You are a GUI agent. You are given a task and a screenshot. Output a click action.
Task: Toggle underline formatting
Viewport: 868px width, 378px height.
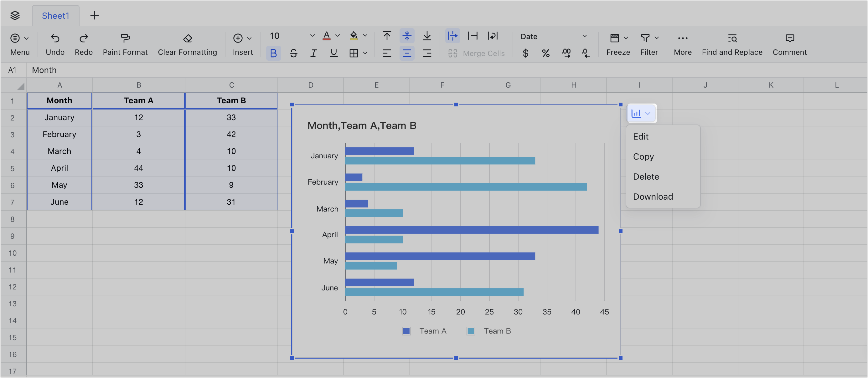point(333,53)
